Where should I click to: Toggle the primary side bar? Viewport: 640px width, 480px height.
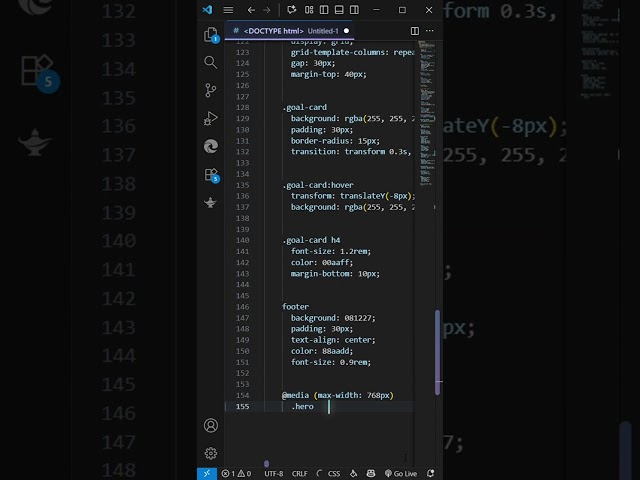click(324, 10)
